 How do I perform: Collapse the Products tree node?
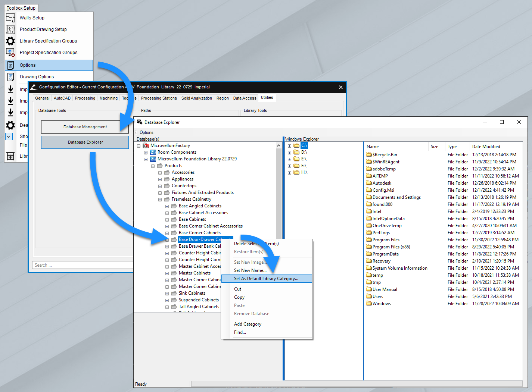[153, 166]
